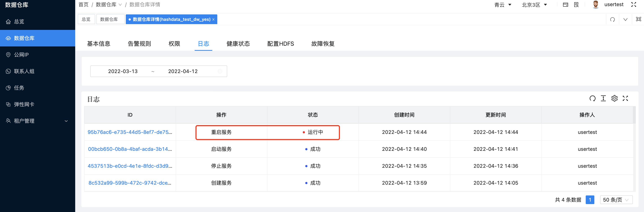Close the 数据仓库详情(hashdata_test_dw_yes) tab
Viewport: 644px width, 212px height.
pyautogui.click(x=214, y=19)
